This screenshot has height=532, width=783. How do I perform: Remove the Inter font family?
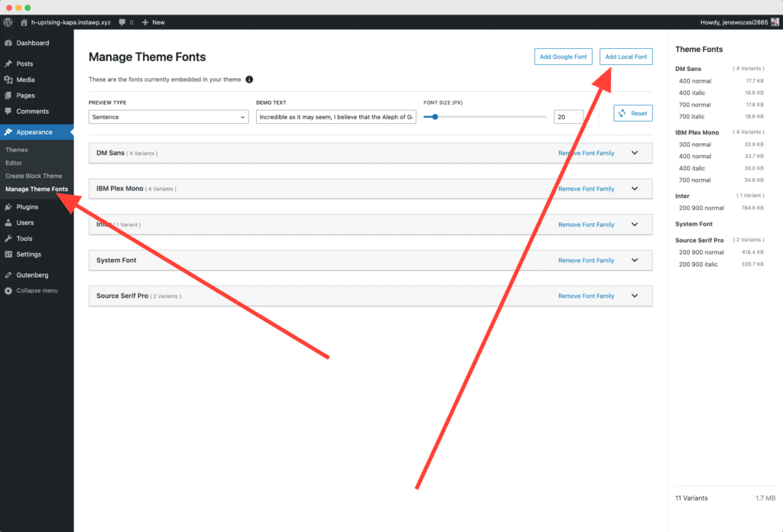point(586,225)
